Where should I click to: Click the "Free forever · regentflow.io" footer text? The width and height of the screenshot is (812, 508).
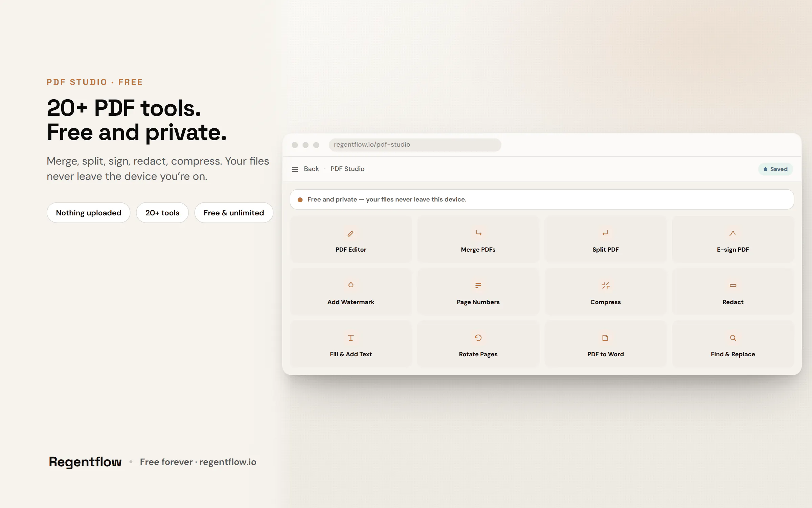click(198, 462)
